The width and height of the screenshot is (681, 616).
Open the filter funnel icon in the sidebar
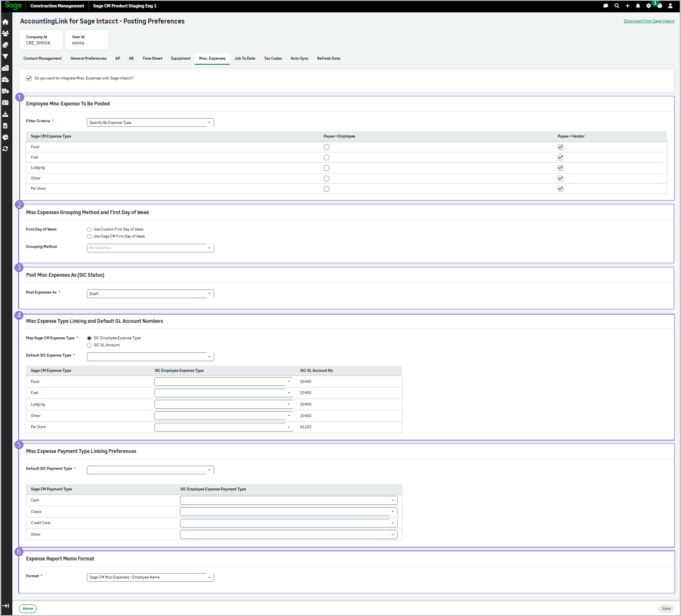pos(5,56)
